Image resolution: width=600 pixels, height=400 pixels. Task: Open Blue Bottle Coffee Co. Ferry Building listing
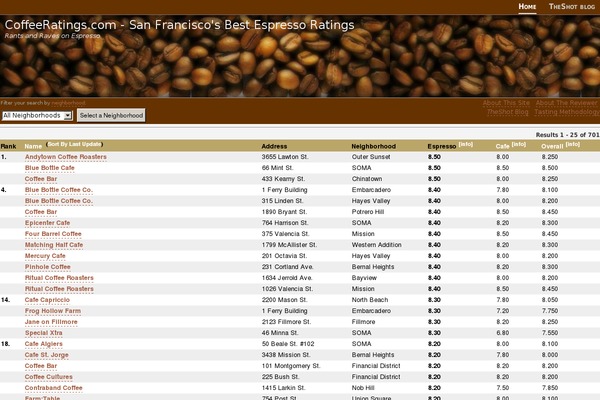(59, 190)
